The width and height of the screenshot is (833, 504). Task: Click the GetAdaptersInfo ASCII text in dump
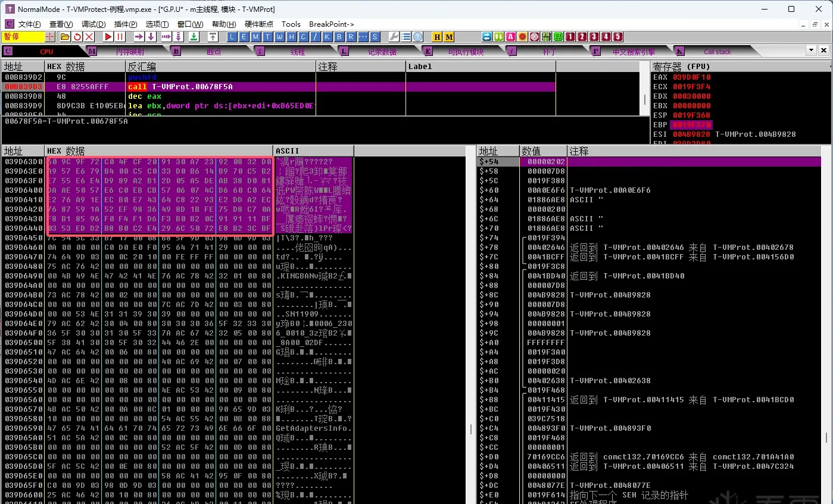coord(314,428)
